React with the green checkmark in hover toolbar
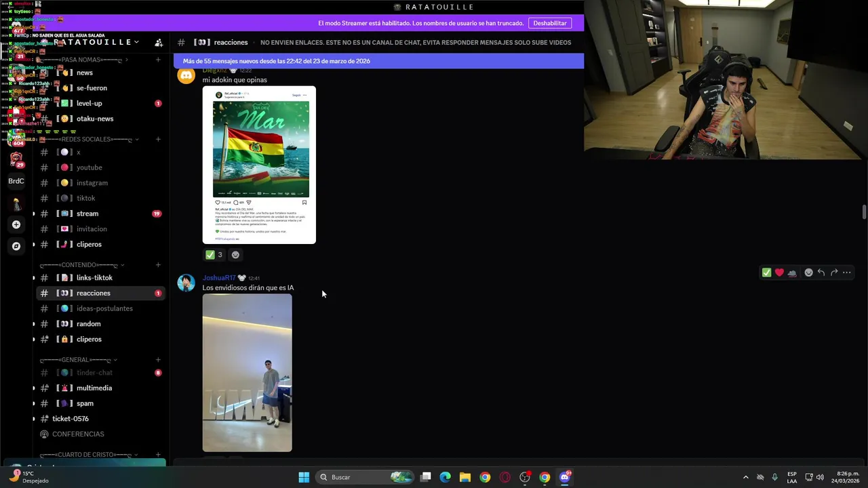The image size is (868, 488). tap(766, 272)
